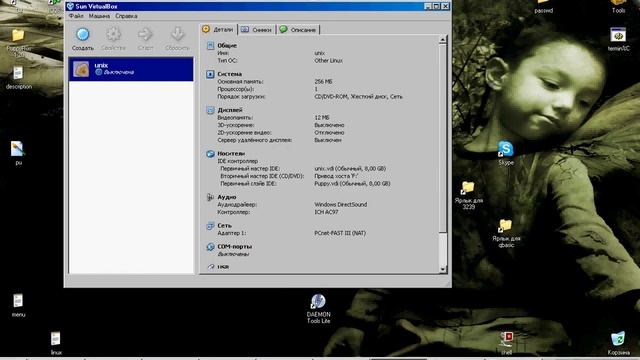Click the Носители section disk icon
The width and height of the screenshot is (640, 360).
click(x=210, y=153)
